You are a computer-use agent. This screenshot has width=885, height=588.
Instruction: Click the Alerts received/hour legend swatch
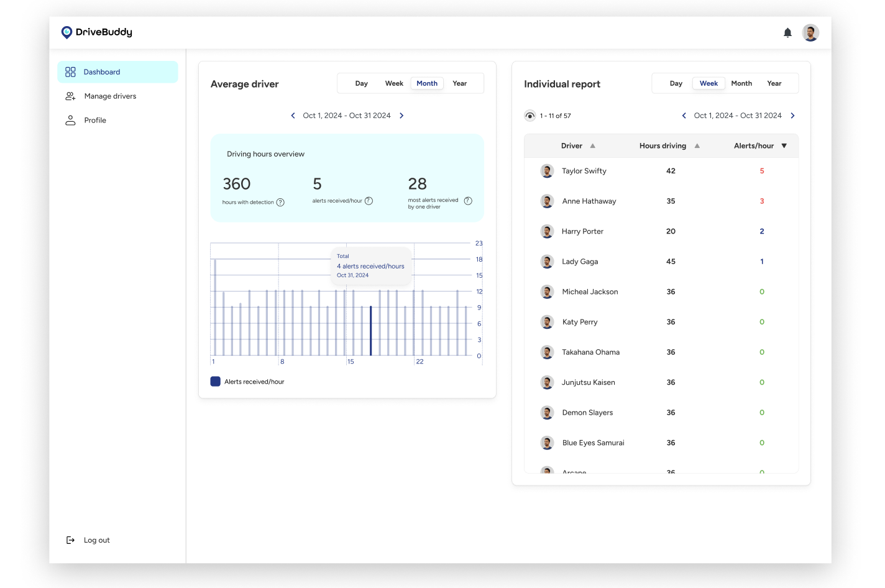point(216,382)
